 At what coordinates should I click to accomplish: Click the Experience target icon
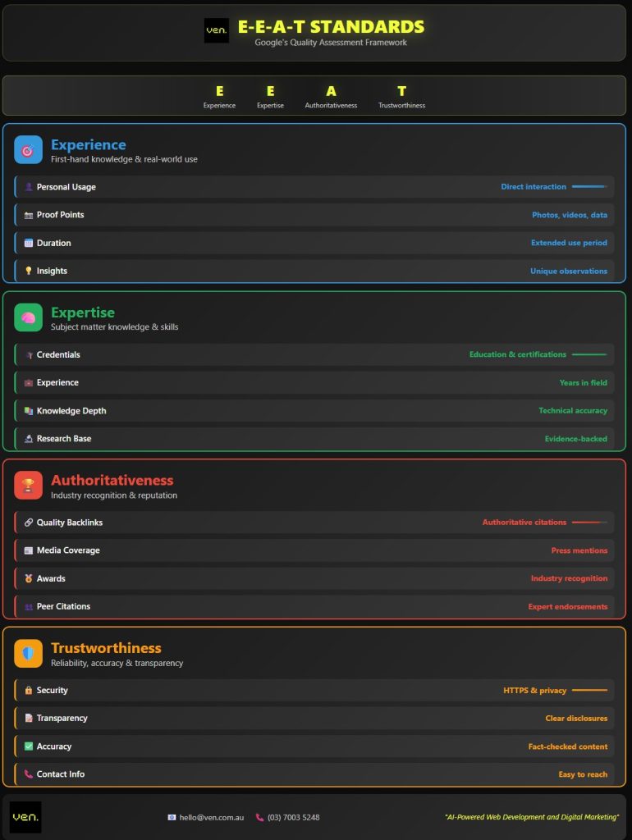[x=28, y=150]
